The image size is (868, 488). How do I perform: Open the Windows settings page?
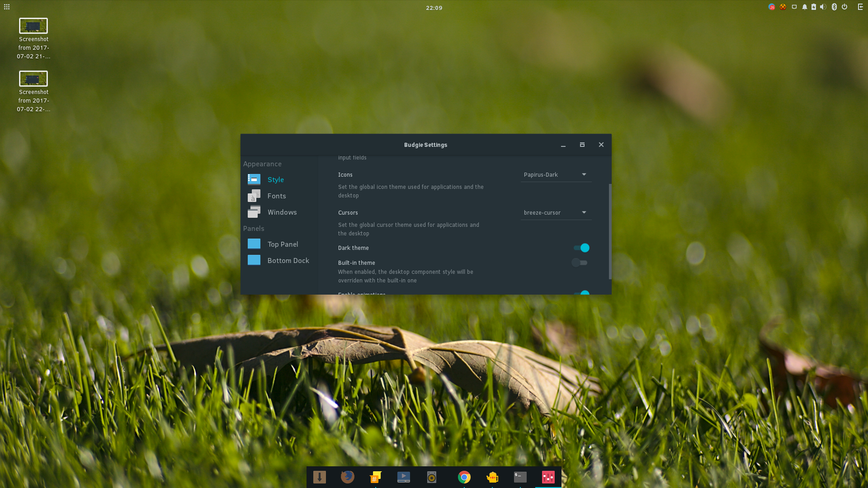point(279,212)
